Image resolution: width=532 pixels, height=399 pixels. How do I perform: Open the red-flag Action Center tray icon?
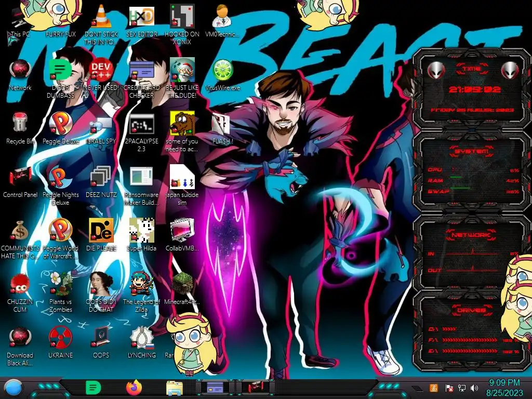coord(449,388)
